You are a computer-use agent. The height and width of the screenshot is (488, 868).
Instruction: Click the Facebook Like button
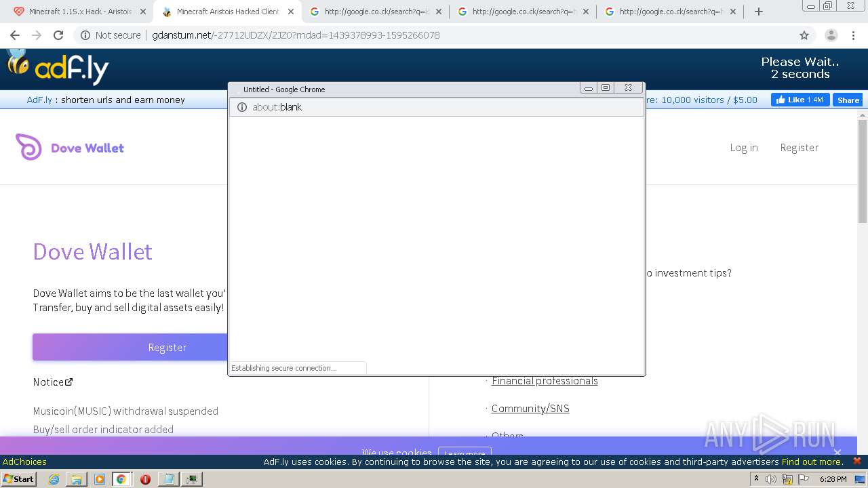800,100
